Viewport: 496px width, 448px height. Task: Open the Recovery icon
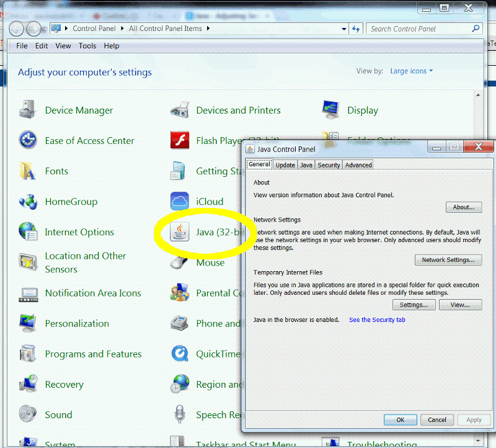[29, 383]
